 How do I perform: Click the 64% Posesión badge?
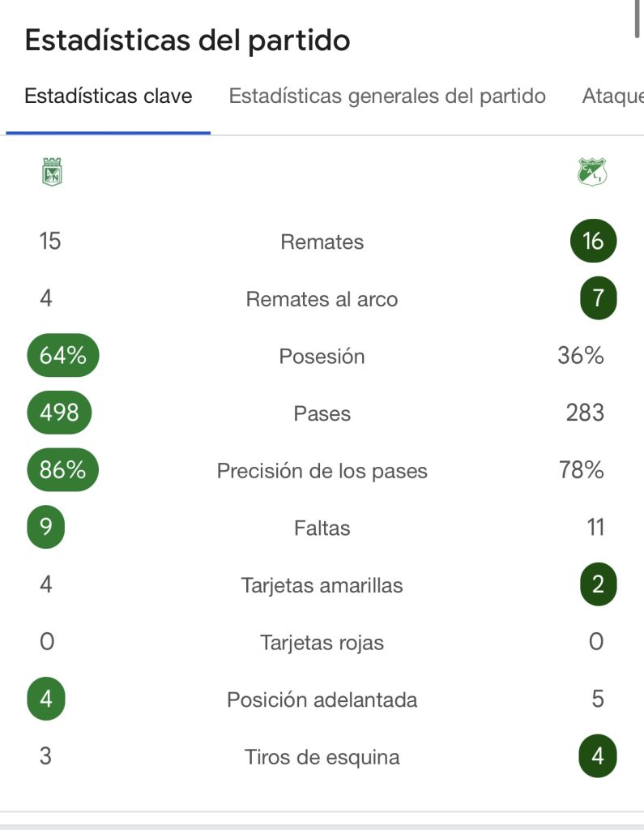[x=63, y=355]
